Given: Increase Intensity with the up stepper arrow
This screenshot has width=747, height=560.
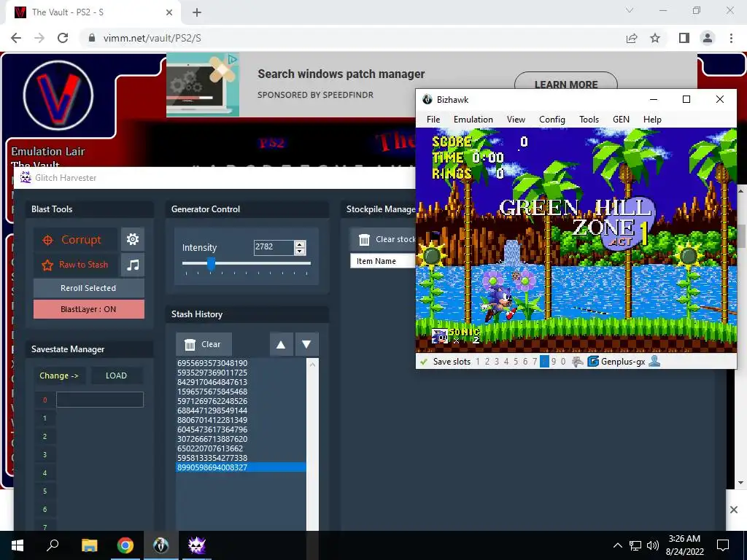Looking at the screenshot, I should coord(300,244).
